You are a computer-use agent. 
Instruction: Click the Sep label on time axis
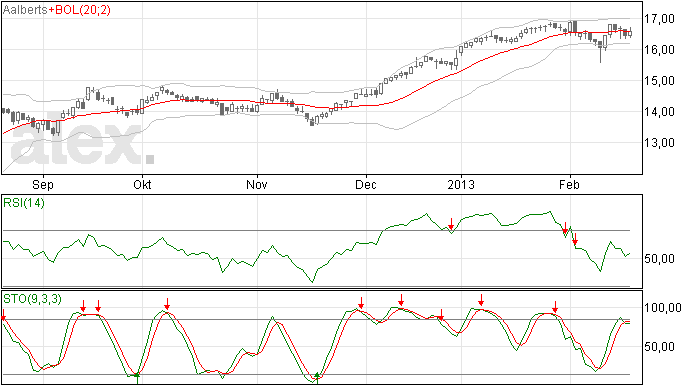(x=43, y=184)
